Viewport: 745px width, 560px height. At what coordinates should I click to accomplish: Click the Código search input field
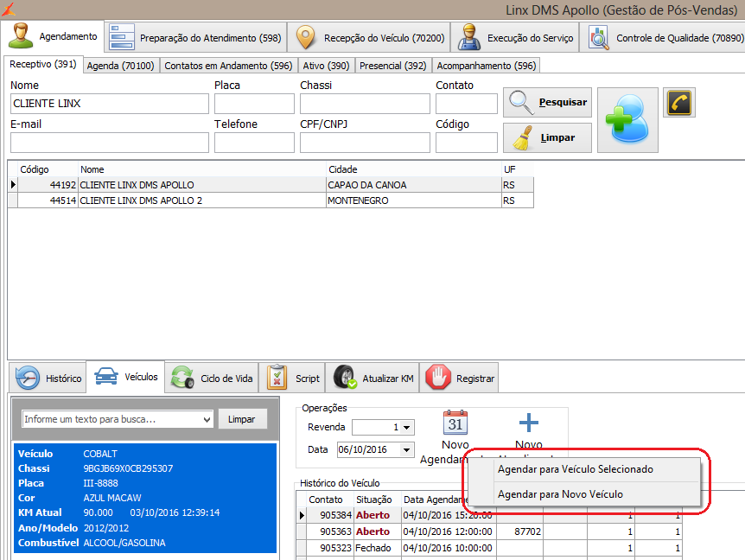[x=467, y=143]
